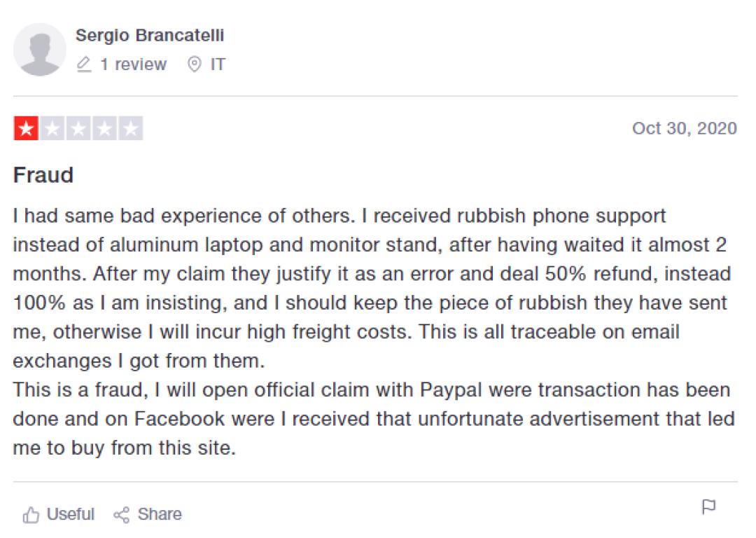Flag this review with the flag icon
Screen dimensions: 756x538
[708, 506]
